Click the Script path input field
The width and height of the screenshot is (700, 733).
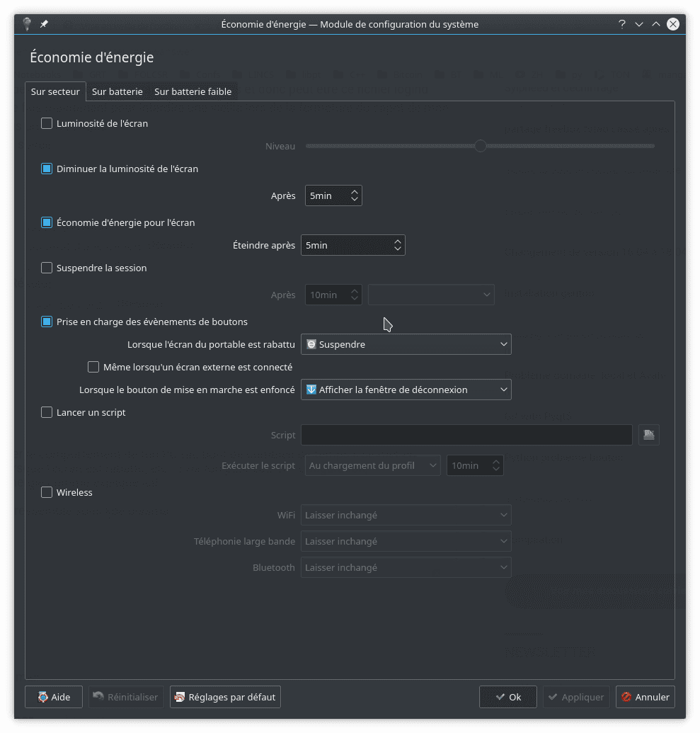(466, 435)
